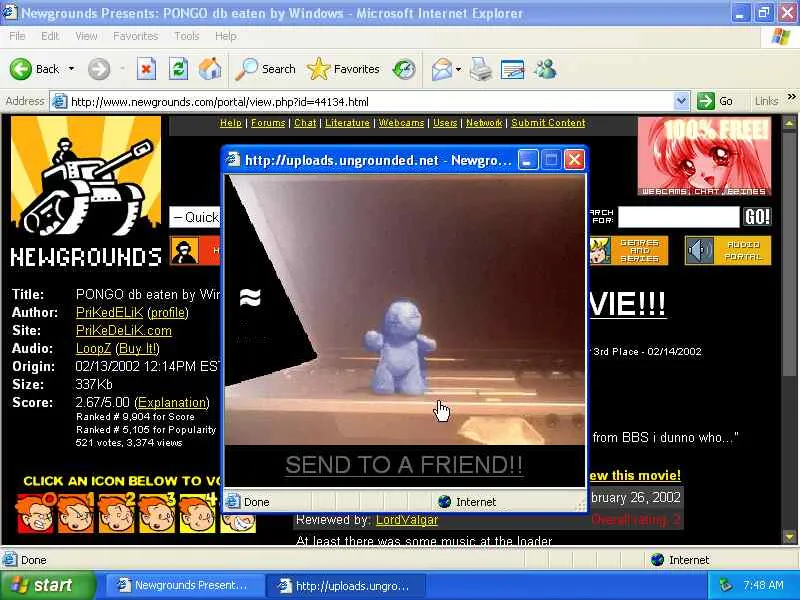Click the Buy It! link
The width and height of the screenshot is (800, 600).
pyautogui.click(x=138, y=348)
